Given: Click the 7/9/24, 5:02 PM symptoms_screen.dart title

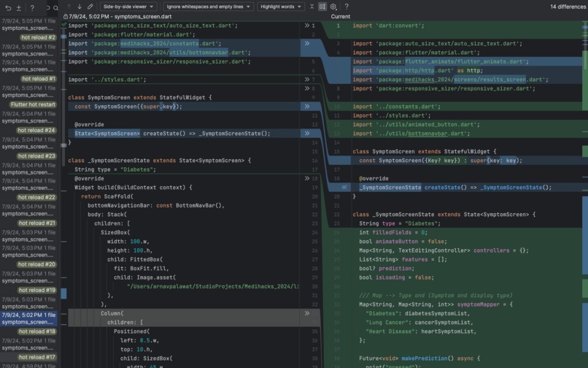Looking at the screenshot, I should (x=120, y=17).
